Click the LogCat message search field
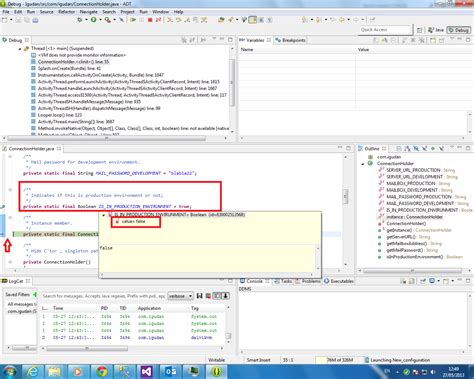Image resolution: width=474 pixels, height=379 pixels. [104, 296]
